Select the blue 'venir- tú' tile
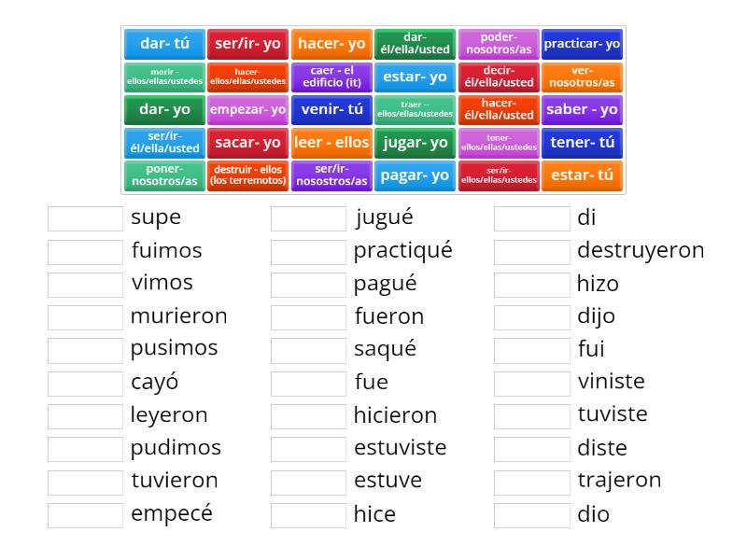 click(x=331, y=109)
